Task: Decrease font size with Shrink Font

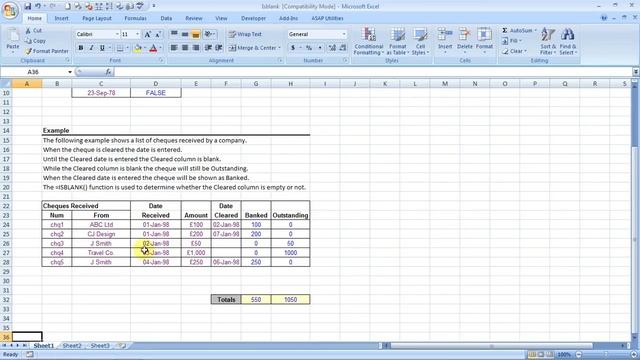Action: pos(158,34)
